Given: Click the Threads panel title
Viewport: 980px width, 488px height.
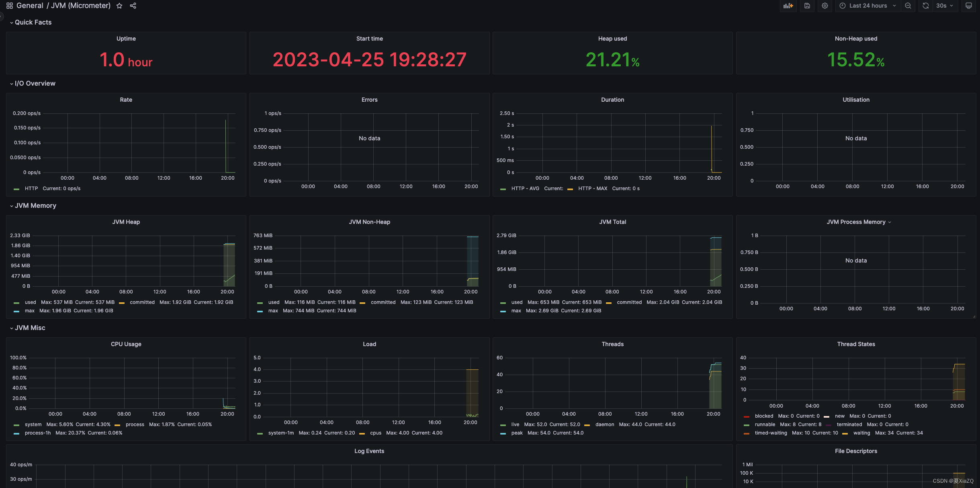Looking at the screenshot, I should click(x=613, y=344).
